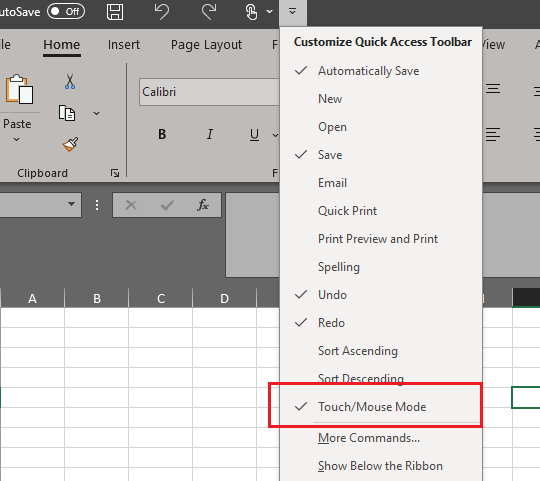This screenshot has height=481, width=540.
Task: Expand the Paste options arrow
Action: [x=17, y=139]
